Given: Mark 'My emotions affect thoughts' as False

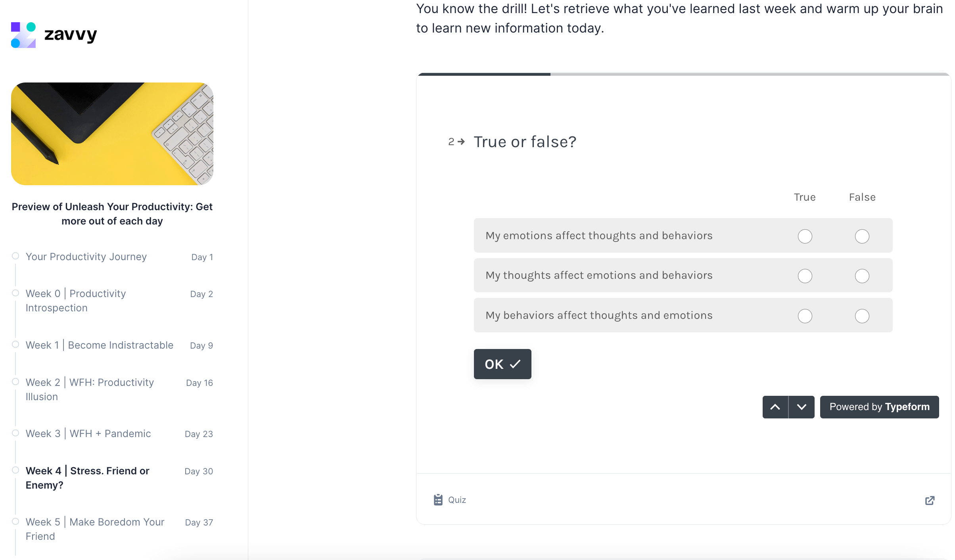Looking at the screenshot, I should (x=862, y=236).
